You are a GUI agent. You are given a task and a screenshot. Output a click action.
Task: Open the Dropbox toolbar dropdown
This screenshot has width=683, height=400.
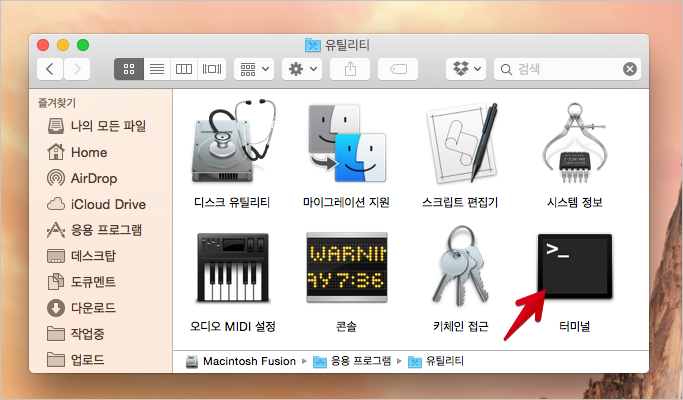pyautogui.click(x=466, y=69)
